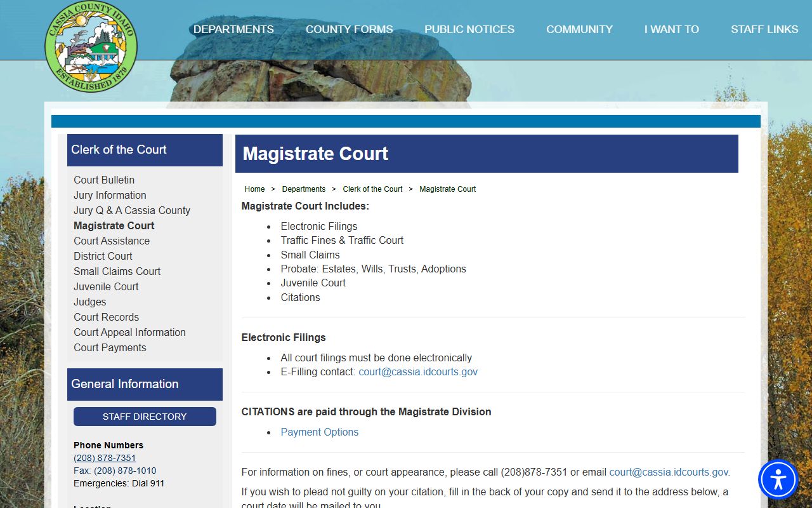Screen dimensions: 812x508
Task: Click CITATIONS are paid through heading
Action: click(367, 411)
